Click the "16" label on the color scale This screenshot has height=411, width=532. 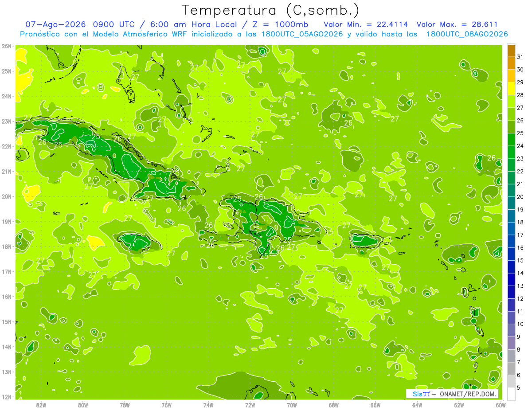pos(520,248)
